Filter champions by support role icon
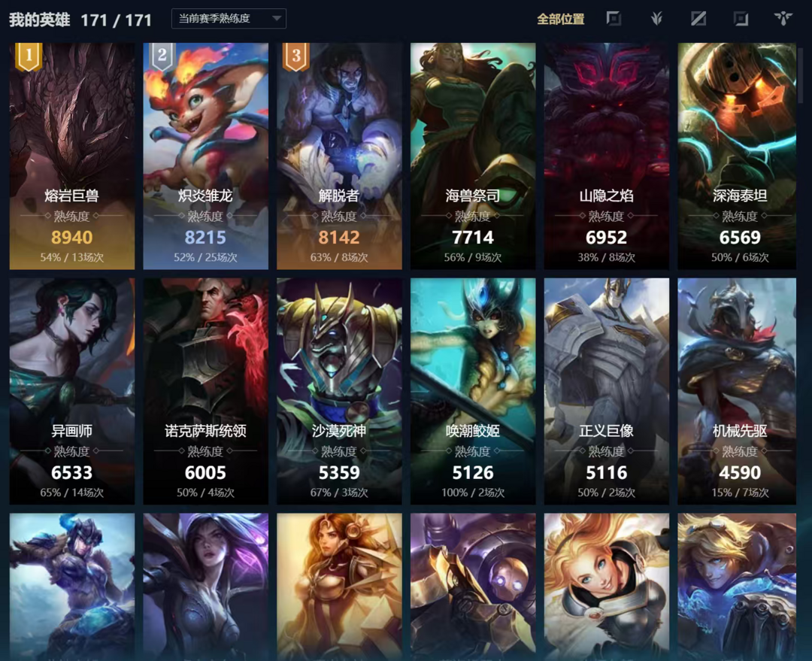 pyautogui.click(x=783, y=19)
